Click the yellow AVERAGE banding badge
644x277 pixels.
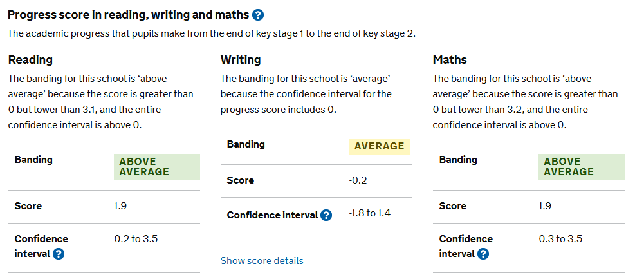(380, 146)
